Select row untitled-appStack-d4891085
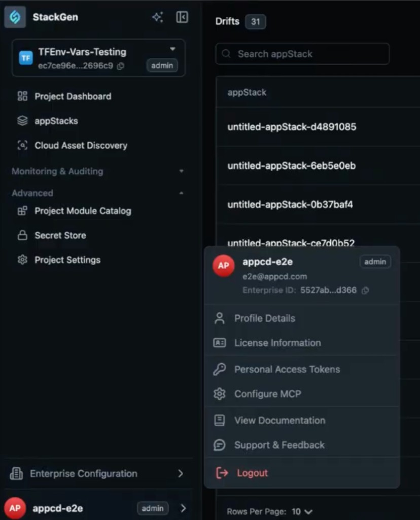Screen dimensions: 420x520 318,126
